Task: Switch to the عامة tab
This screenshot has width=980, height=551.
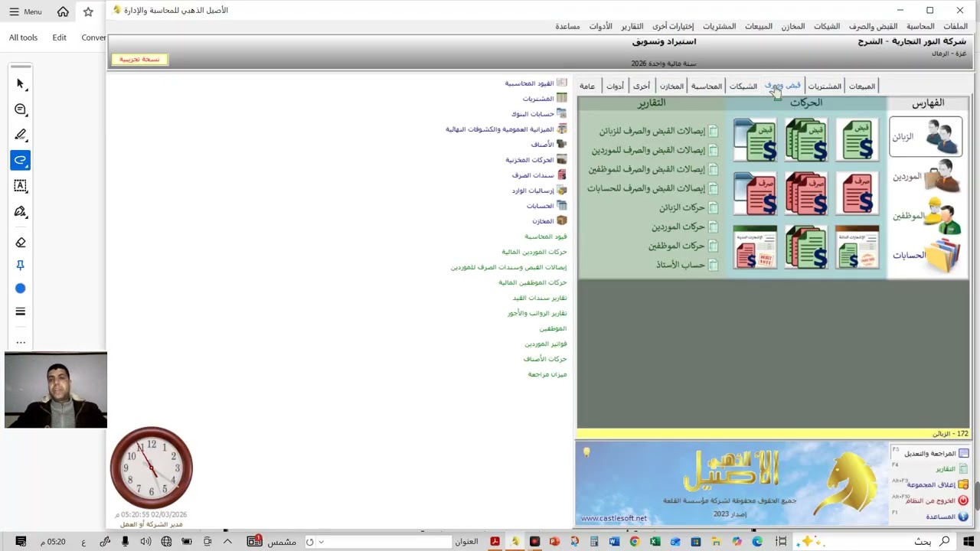Action: [x=587, y=86]
